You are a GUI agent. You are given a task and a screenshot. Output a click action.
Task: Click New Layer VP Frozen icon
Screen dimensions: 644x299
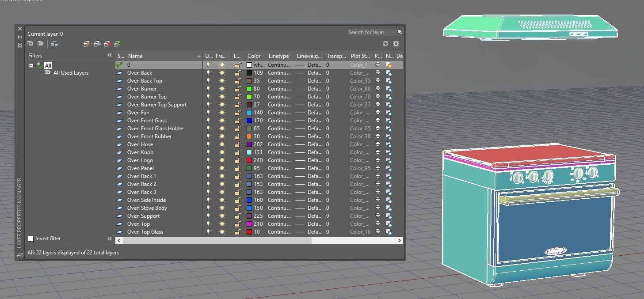(x=97, y=44)
